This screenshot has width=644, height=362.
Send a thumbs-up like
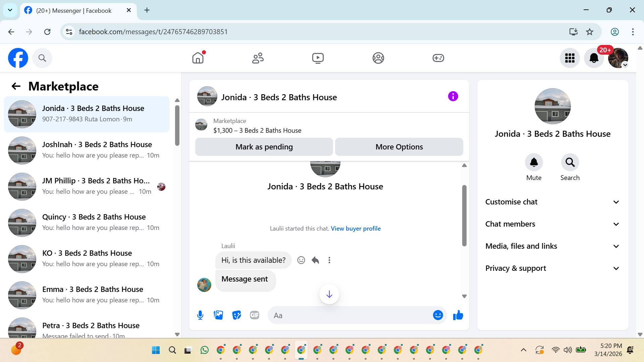click(458, 315)
